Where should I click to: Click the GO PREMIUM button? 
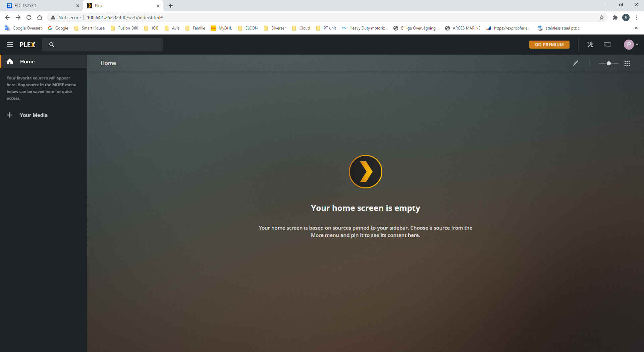coord(549,45)
